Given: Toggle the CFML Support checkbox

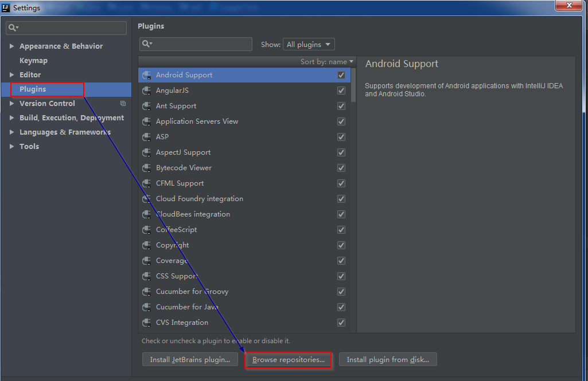Looking at the screenshot, I should tap(341, 183).
